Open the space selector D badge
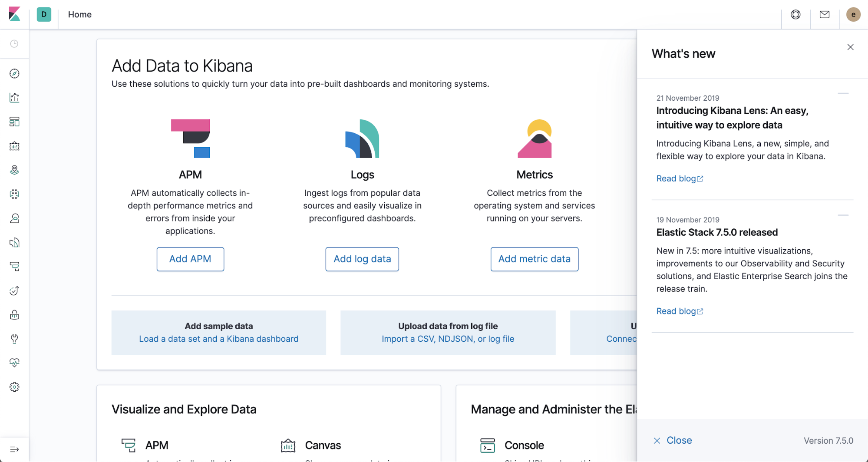The image size is (868, 462). pyautogui.click(x=44, y=15)
